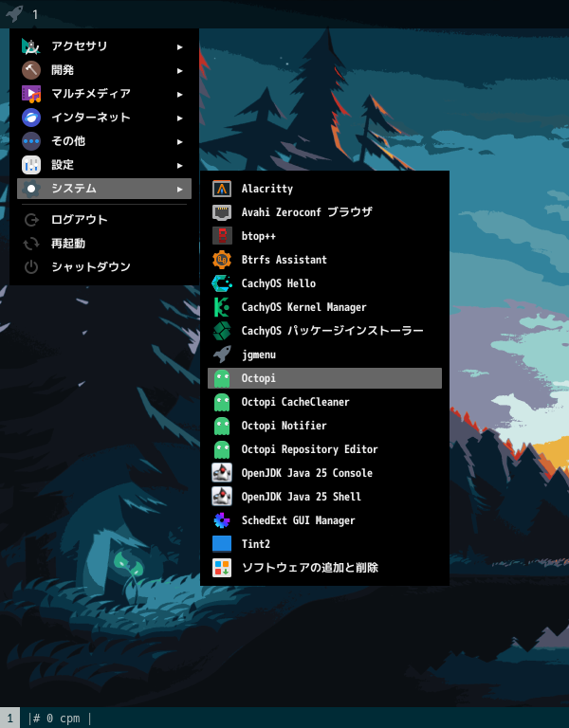Click the 'SchedExt GUI Manager' label
This screenshot has height=728, width=569.
pos(298,520)
